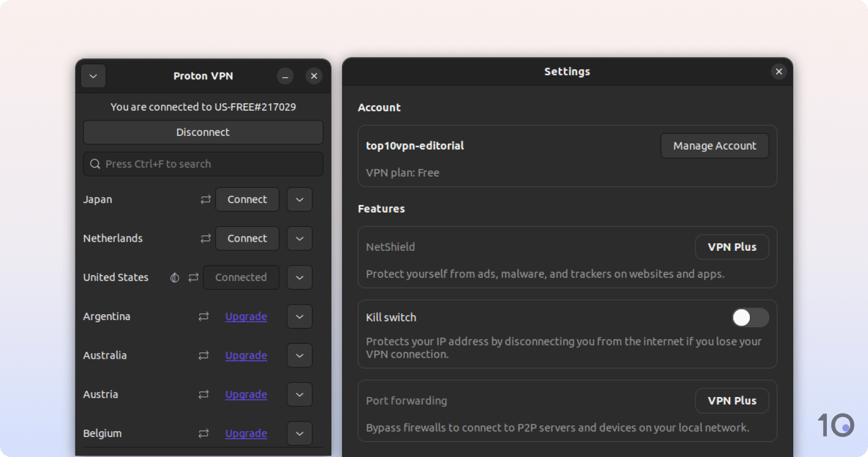Open the Upgrade link for Austria
This screenshot has width=868, height=457.
pyautogui.click(x=246, y=394)
